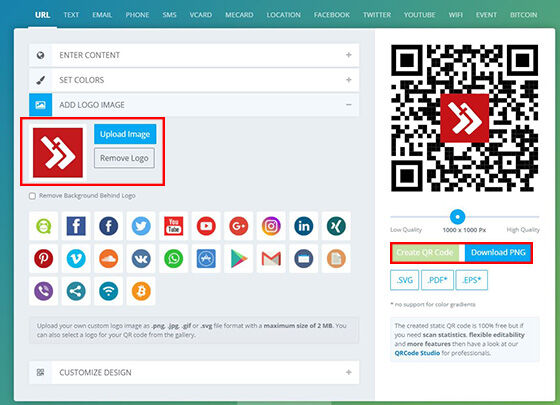Download as .EPS

472,280
